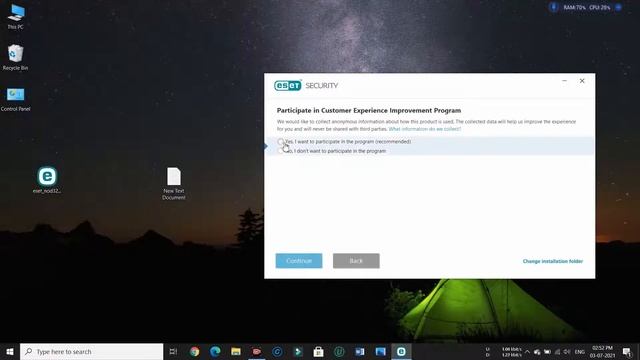Screen dimensions: 640x360
Task: Open the green circular U app on taskbar
Action: tap(339, 351)
